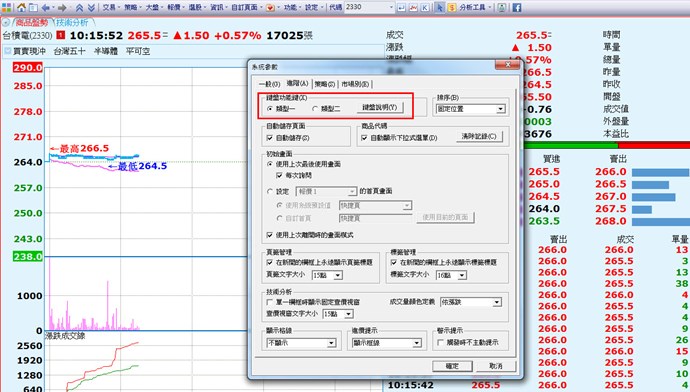Click the dollar sign icon in the toolbar
The image size is (690, 392).
[x=451, y=7]
